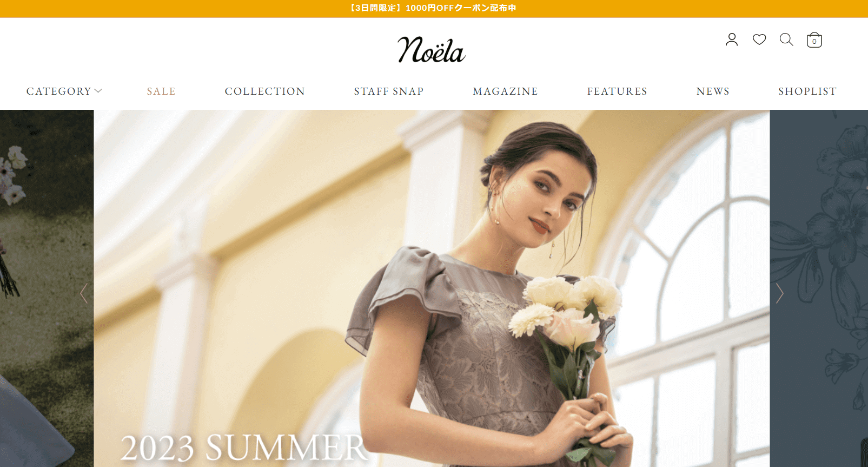
Task: Visit the MAGAZINE page
Action: point(505,91)
